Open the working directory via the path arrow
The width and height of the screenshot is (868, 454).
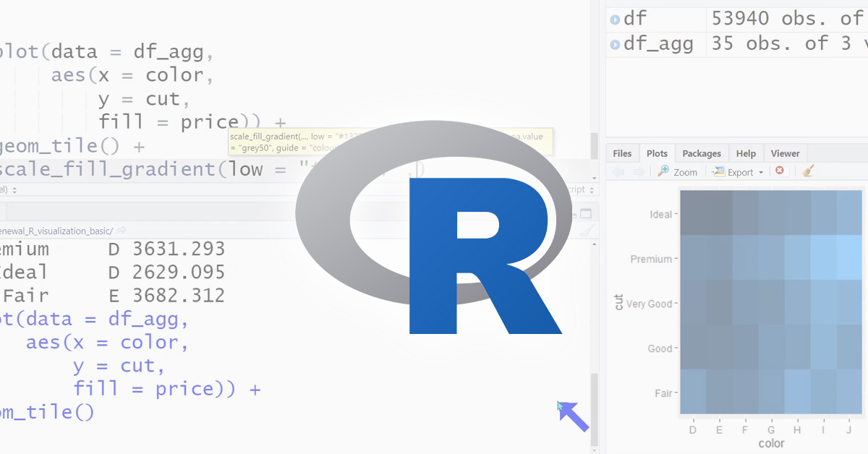[x=122, y=231]
